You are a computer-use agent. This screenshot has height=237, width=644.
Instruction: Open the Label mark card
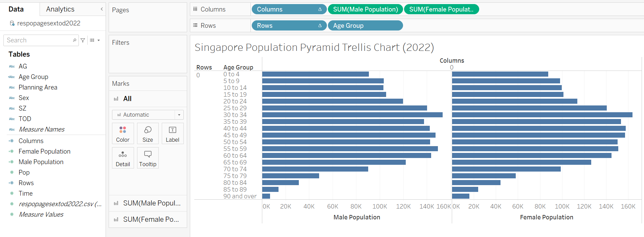pyautogui.click(x=172, y=133)
